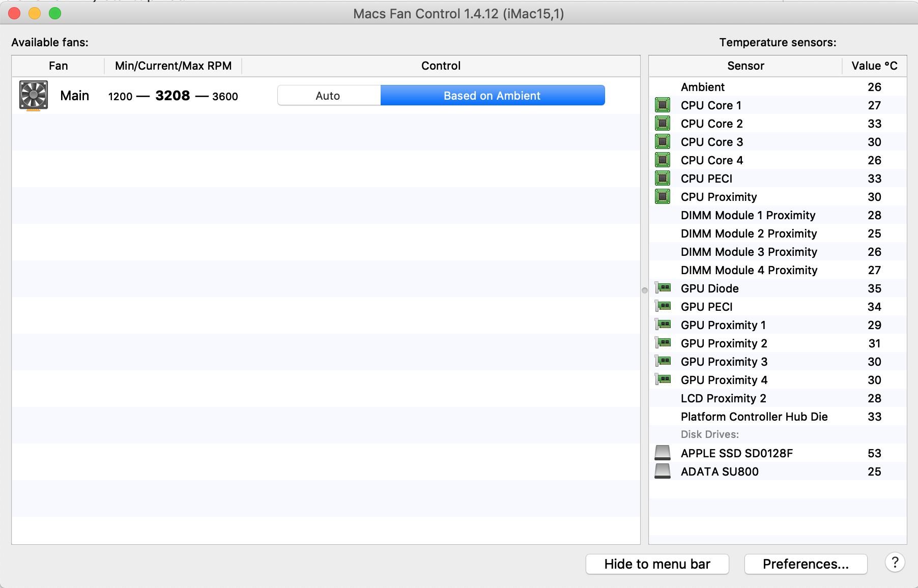Select the GPU Proximity 2 label
The image size is (918, 588).
pyautogui.click(x=724, y=343)
